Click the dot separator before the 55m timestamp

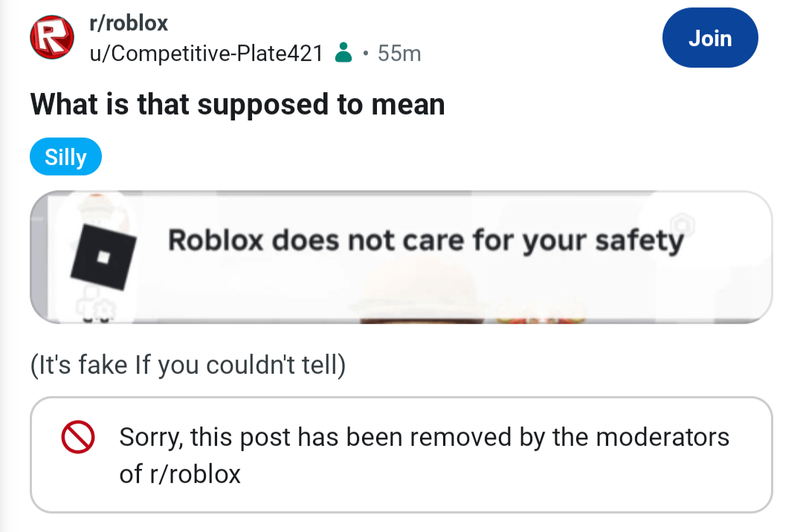pyautogui.click(x=365, y=53)
